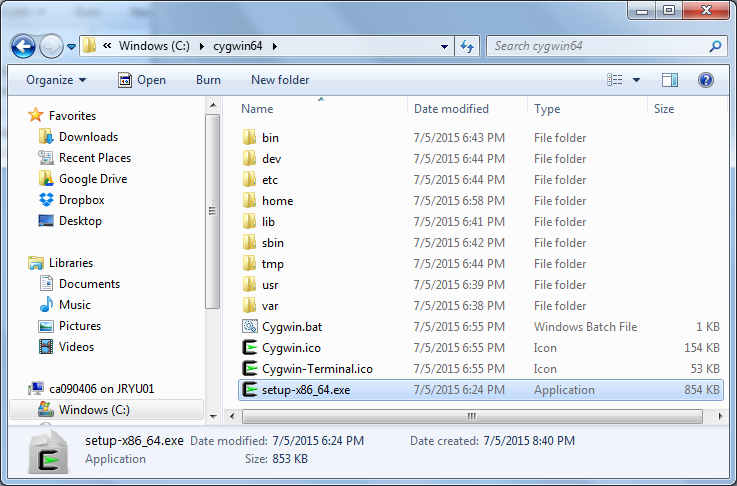Open the recent pages dropdown arrow
The width and height of the screenshot is (737, 486).
(71, 47)
